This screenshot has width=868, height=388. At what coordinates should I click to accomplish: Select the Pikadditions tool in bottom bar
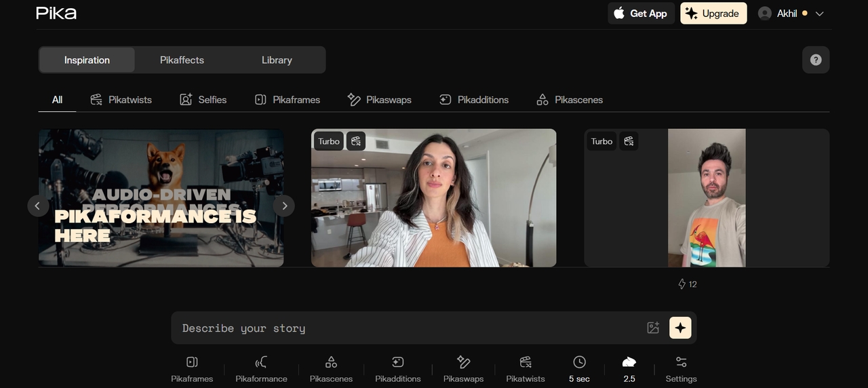(x=398, y=369)
